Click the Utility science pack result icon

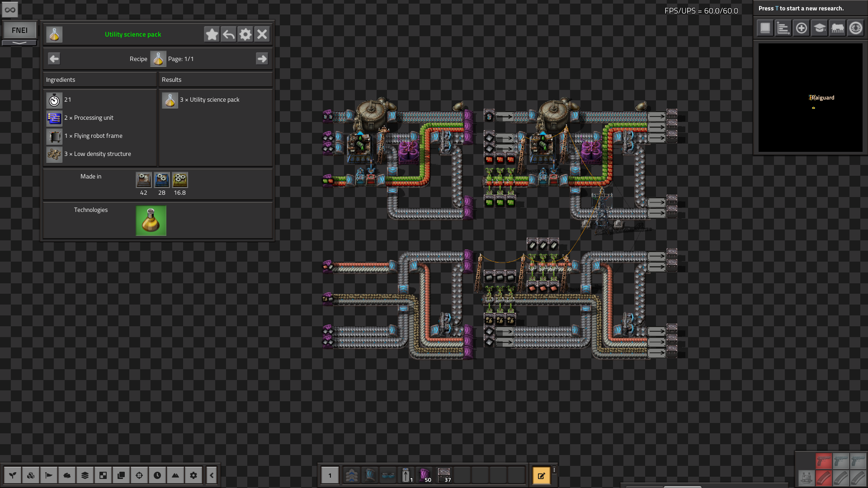click(x=170, y=100)
